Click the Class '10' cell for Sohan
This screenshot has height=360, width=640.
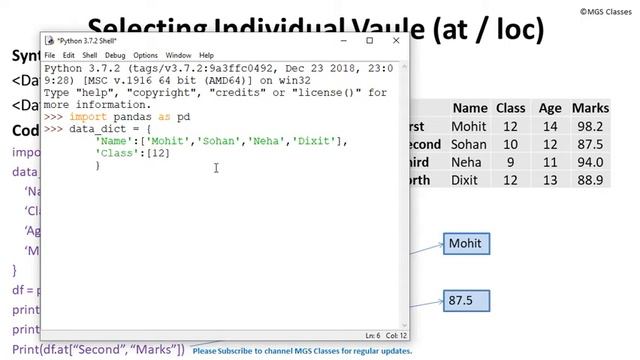(x=510, y=144)
